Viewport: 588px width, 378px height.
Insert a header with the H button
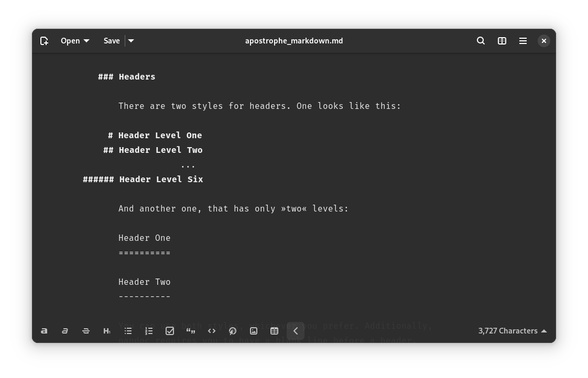[x=107, y=331]
